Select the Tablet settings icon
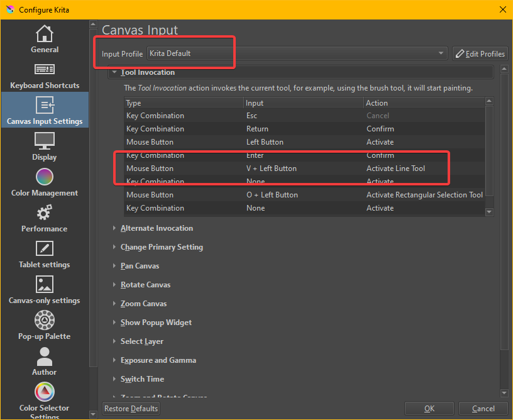The image size is (513, 420). [45, 248]
